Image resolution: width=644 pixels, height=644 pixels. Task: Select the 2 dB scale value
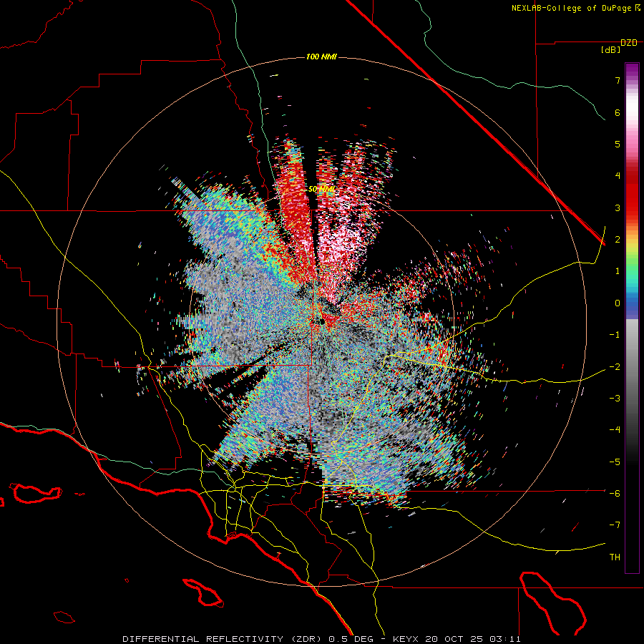coord(618,240)
